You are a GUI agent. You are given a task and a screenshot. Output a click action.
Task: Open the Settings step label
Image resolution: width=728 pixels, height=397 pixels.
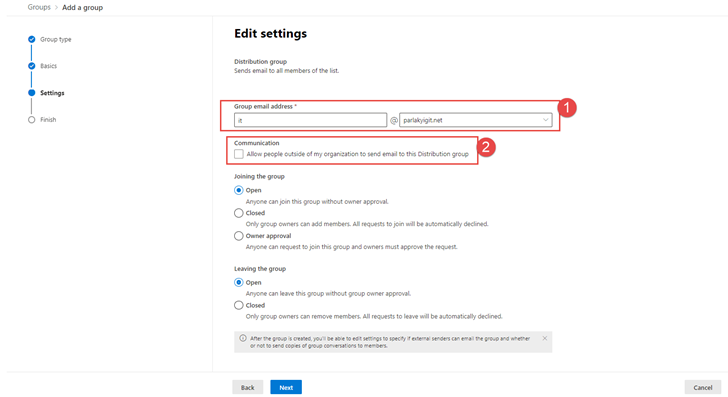(x=52, y=93)
